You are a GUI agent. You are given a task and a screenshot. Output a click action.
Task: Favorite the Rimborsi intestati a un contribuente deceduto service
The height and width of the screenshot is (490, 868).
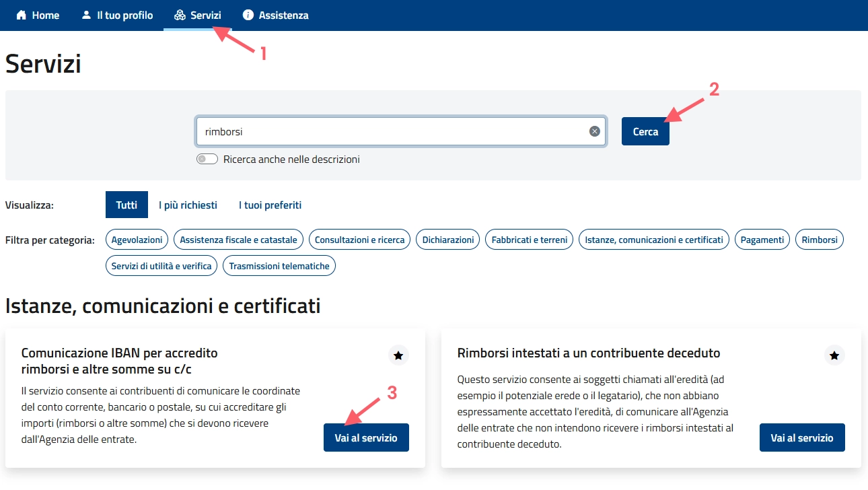coord(834,355)
